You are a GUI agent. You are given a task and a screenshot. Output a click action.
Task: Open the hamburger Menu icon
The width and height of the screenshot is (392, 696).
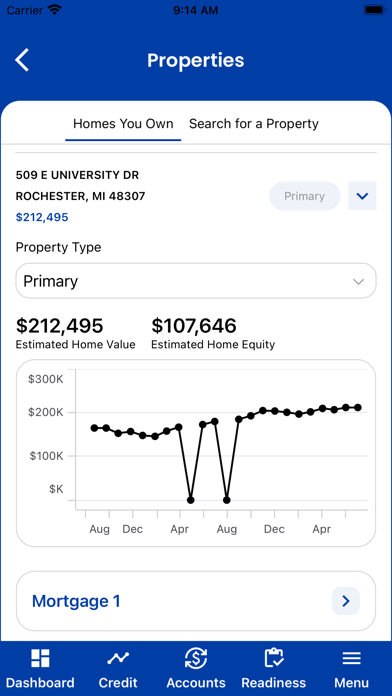352,658
